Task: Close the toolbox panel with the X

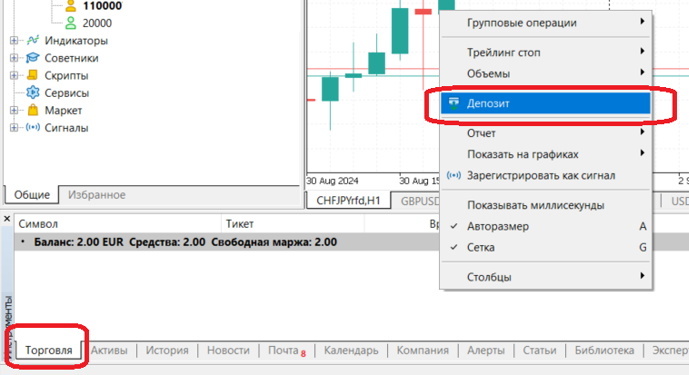Action: click(x=7, y=218)
